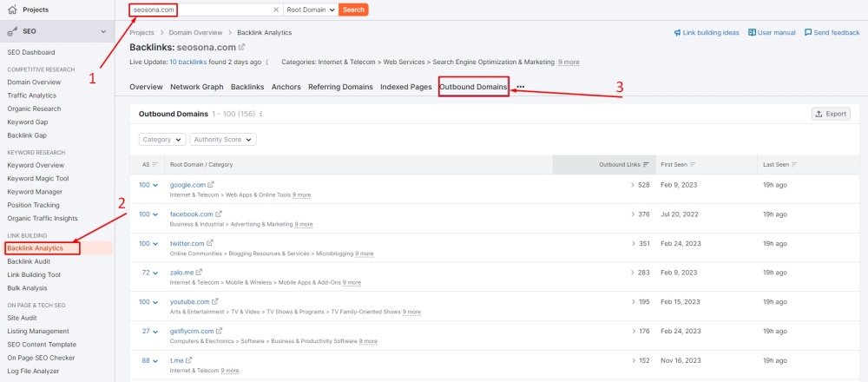Open the Authority Score filter dropdown
Screen dimensions: 868x382
pos(224,139)
